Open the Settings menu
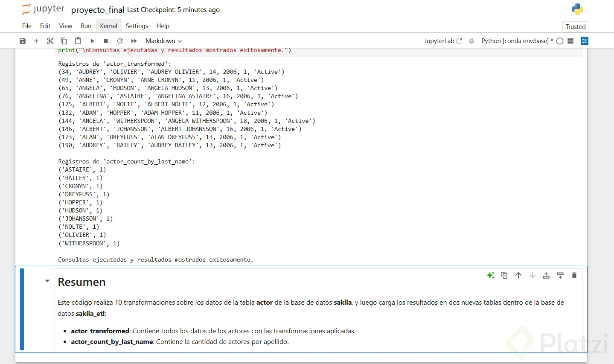 pos(137,26)
